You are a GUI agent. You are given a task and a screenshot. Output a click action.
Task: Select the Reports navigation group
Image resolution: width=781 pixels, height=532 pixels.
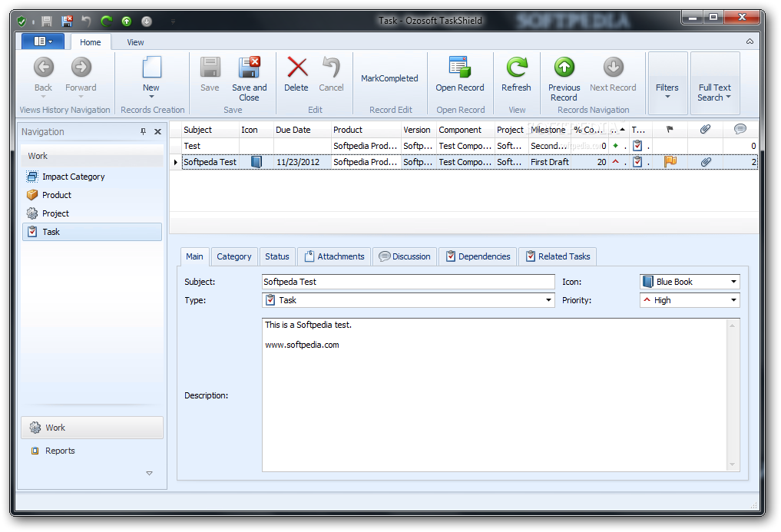92,451
